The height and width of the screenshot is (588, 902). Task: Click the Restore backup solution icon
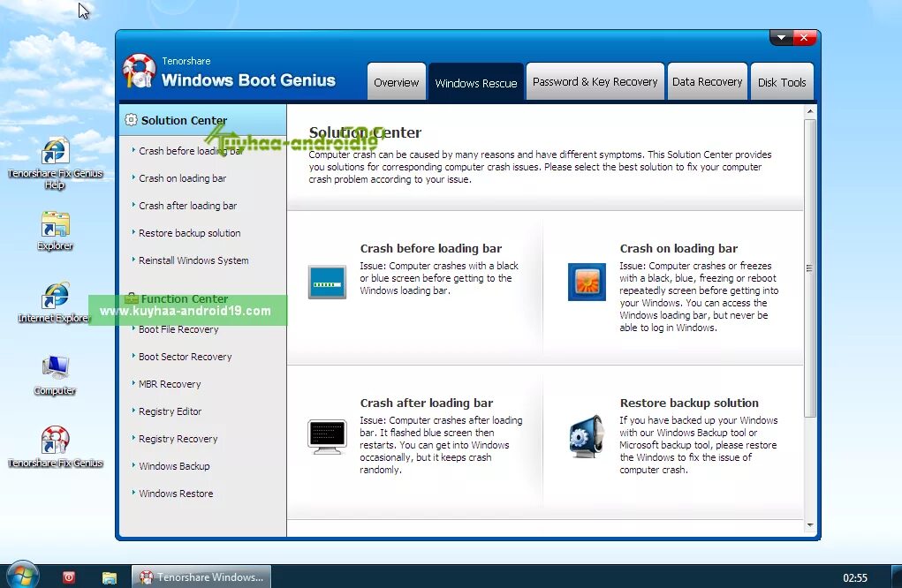[587, 436]
